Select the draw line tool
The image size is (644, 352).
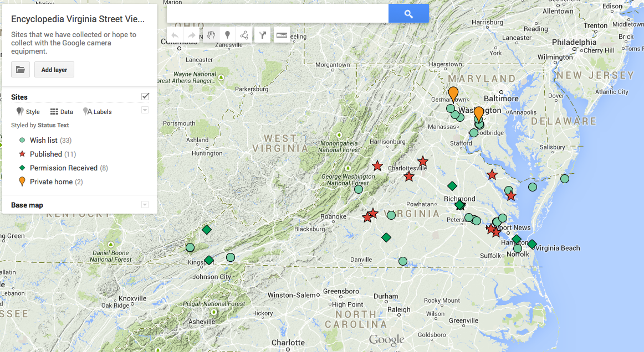[x=244, y=35]
